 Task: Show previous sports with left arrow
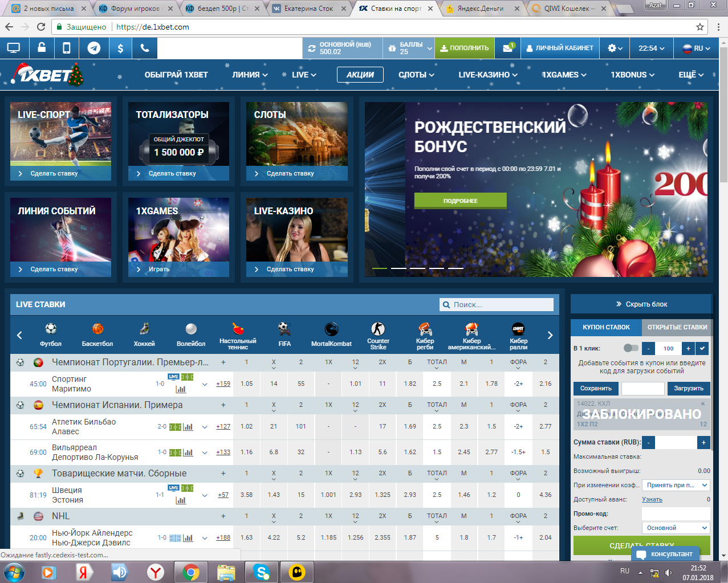pos(19,335)
